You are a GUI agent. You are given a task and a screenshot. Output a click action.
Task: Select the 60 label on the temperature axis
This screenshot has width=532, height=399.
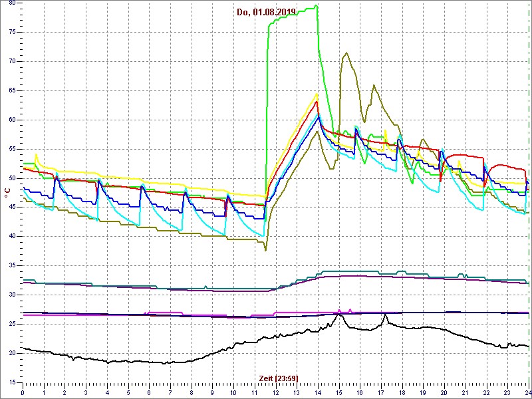(x=11, y=120)
